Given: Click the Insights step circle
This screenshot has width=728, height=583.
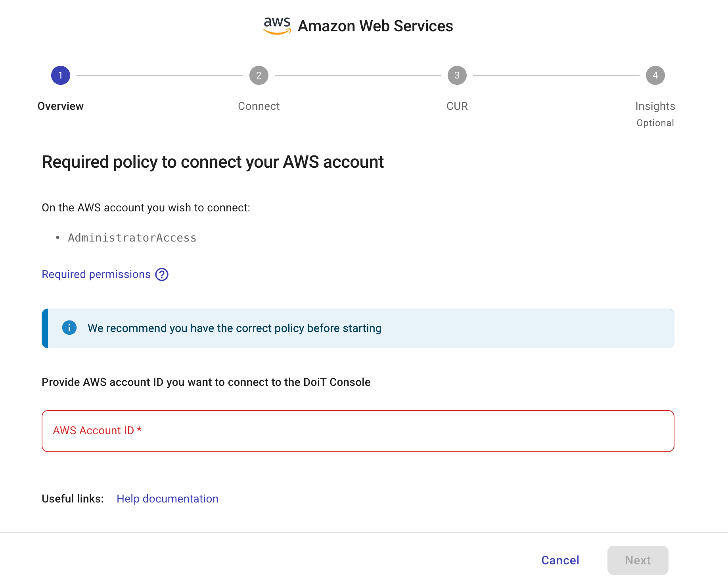Looking at the screenshot, I should [x=655, y=75].
